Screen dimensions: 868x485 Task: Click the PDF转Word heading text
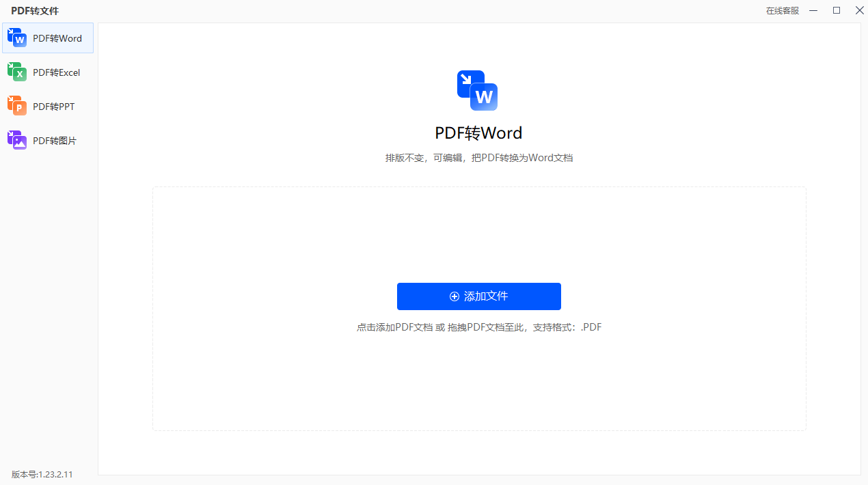pyautogui.click(x=478, y=133)
